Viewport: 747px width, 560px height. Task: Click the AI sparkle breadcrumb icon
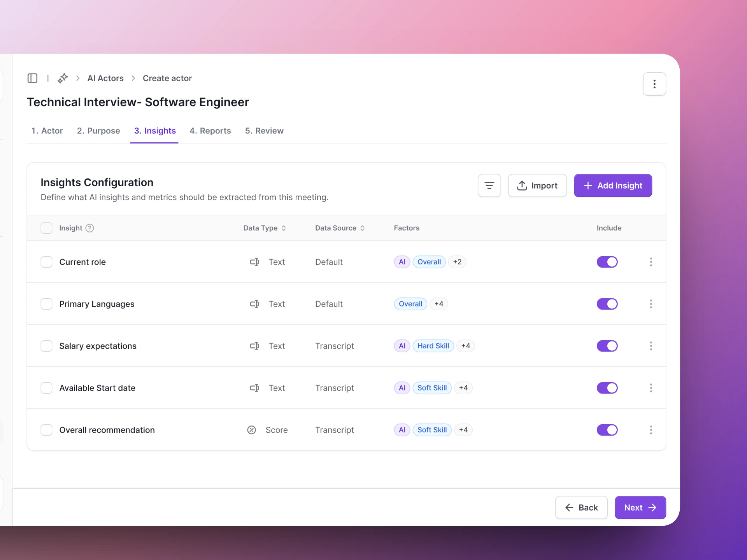pos(63,78)
